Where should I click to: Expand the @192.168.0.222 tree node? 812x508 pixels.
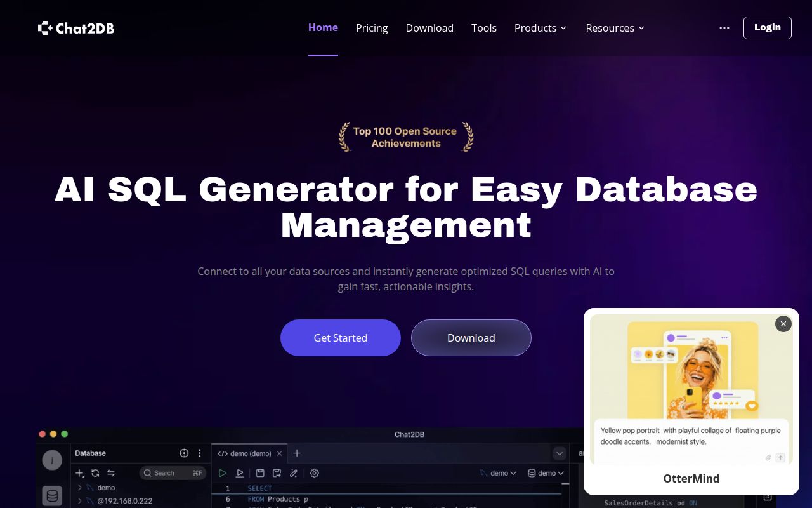(x=80, y=501)
